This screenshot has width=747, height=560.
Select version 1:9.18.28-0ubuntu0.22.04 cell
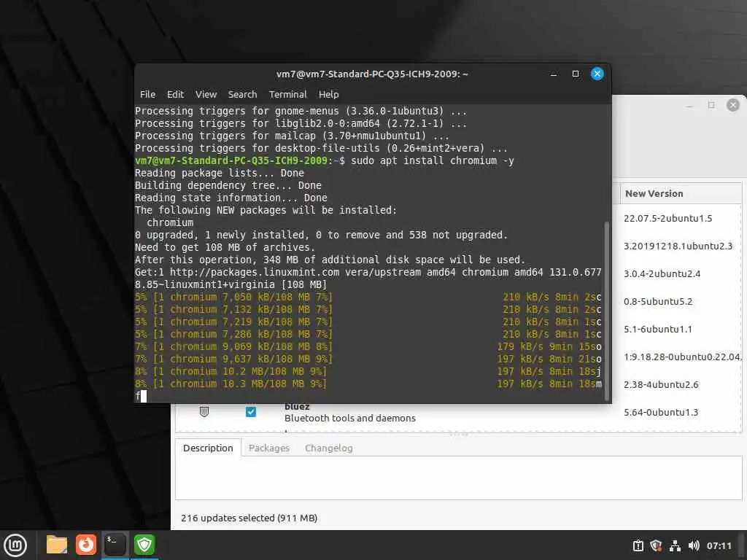(682, 357)
